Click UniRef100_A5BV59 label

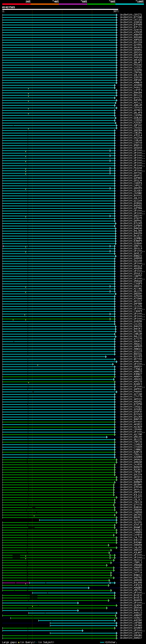click(x=131, y=35)
